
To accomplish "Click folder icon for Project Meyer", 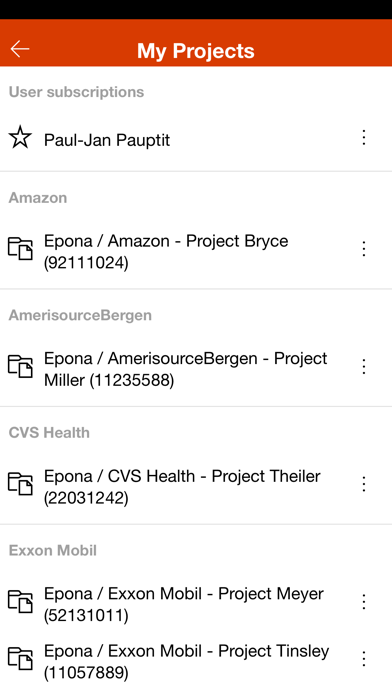I will tap(20, 601).
